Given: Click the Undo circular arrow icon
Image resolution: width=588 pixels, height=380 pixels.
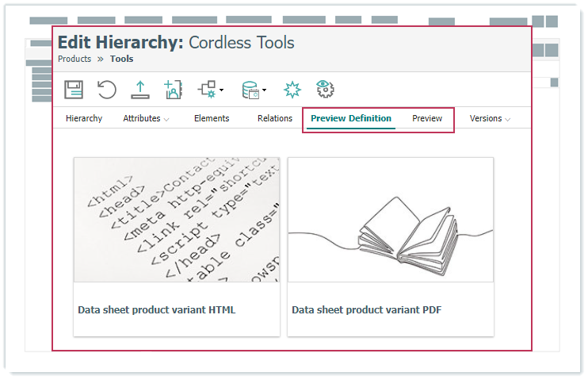Looking at the screenshot, I should click(106, 90).
